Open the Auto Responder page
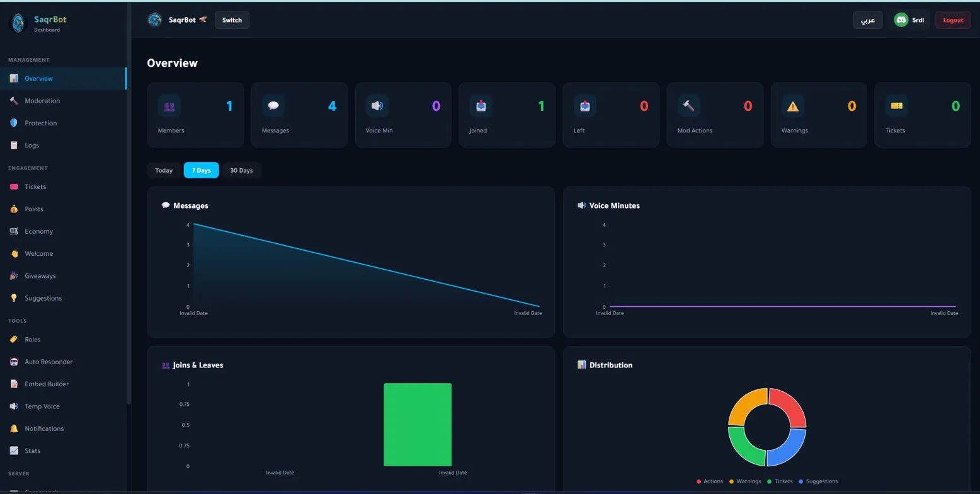980x494 pixels. pos(63,362)
